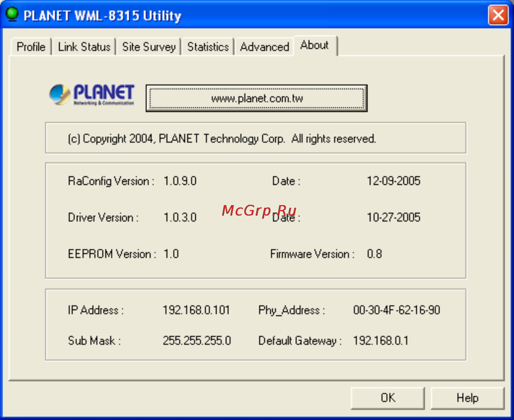Click RaConfig Version value 1.0.9.0
Image resolution: width=514 pixels, height=420 pixels.
tap(180, 181)
